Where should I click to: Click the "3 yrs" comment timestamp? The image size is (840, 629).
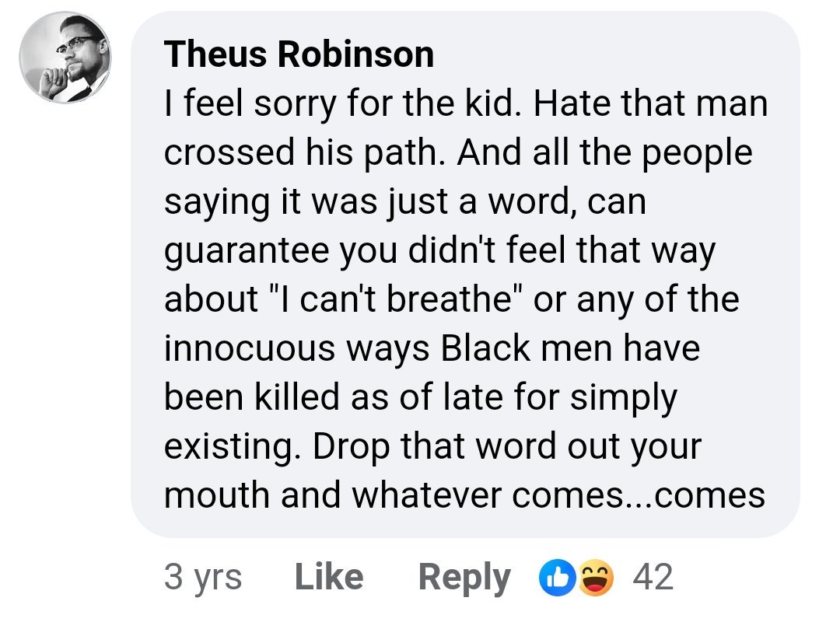tap(203, 577)
